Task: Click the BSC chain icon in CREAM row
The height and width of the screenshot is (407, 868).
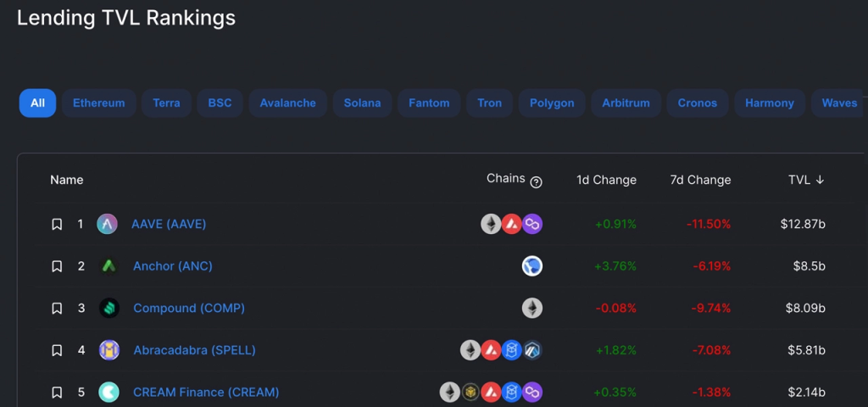Action: pos(470,392)
